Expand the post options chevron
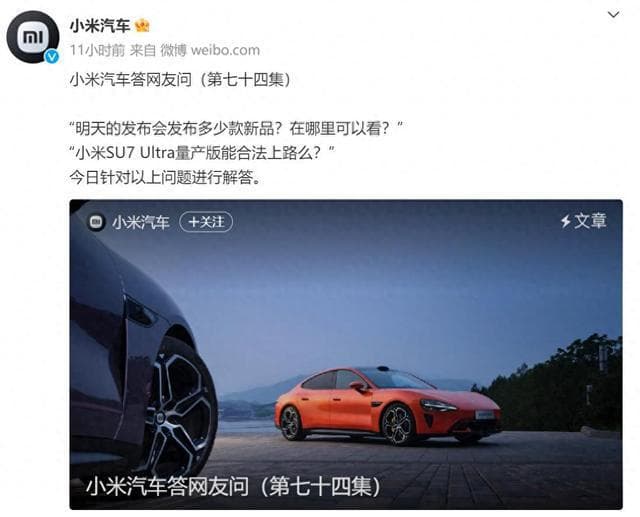The image size is (640, 517). [x=613, y=15]
